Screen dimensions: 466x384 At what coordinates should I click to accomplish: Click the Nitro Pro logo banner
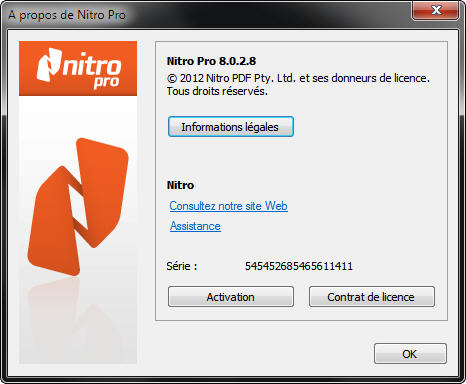pos(78,68)
